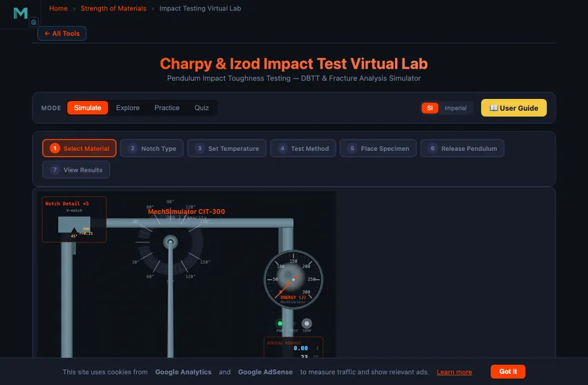The height and width of the screenshot is (385, 588).
Task: Switch to Simulate mode
Action: click(87, 108)
